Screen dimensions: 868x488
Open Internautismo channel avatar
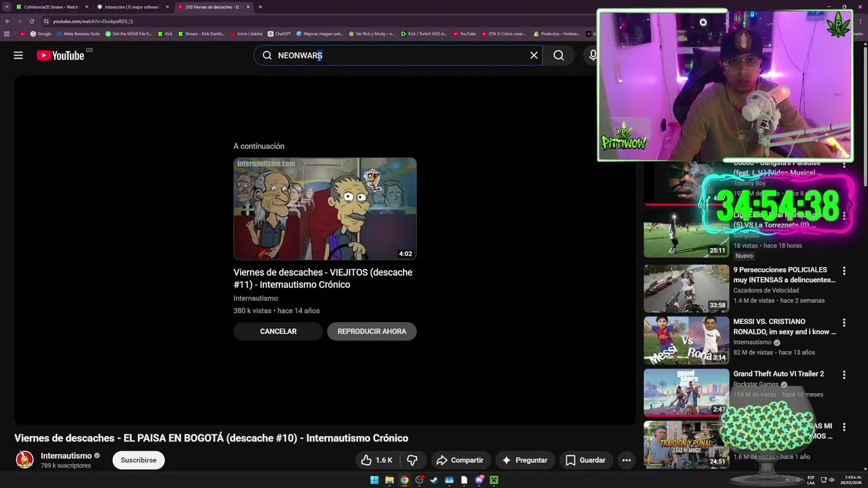pos(24,460)
